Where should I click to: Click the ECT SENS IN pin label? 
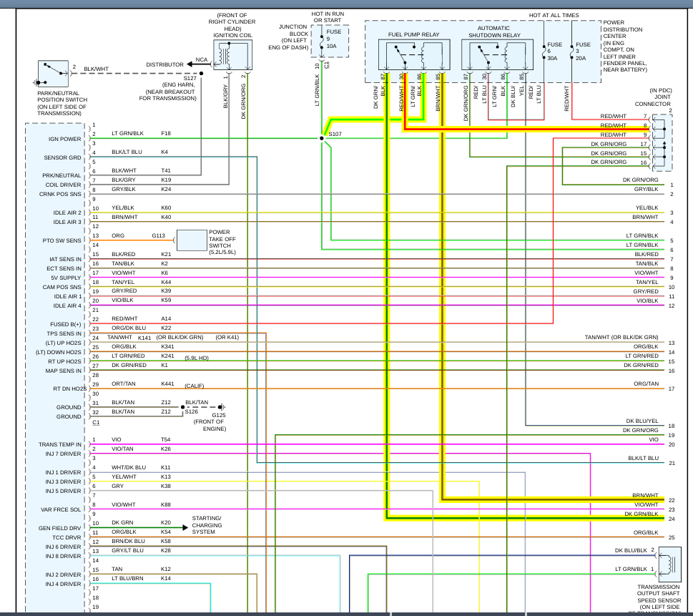point(64,268)
